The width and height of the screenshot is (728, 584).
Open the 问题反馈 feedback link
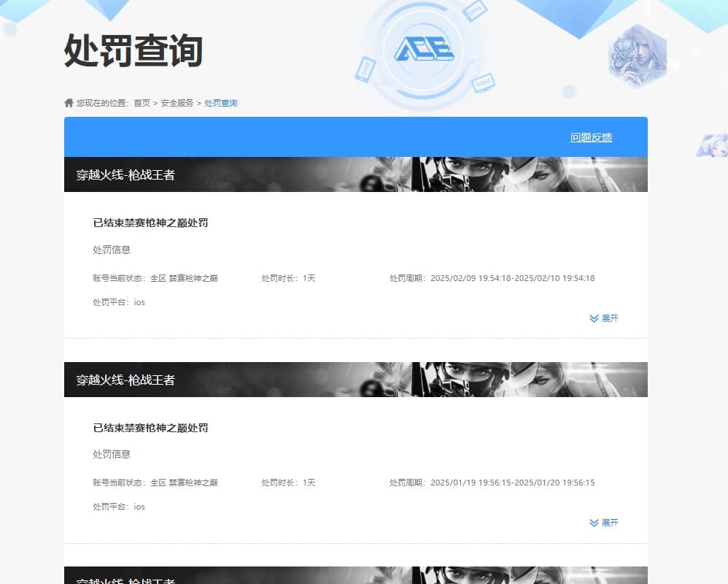click(591, 137)
